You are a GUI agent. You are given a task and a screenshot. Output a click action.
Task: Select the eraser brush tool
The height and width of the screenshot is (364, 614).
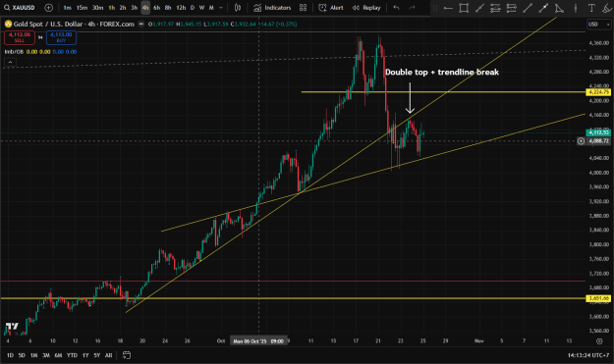click(606, 8)
